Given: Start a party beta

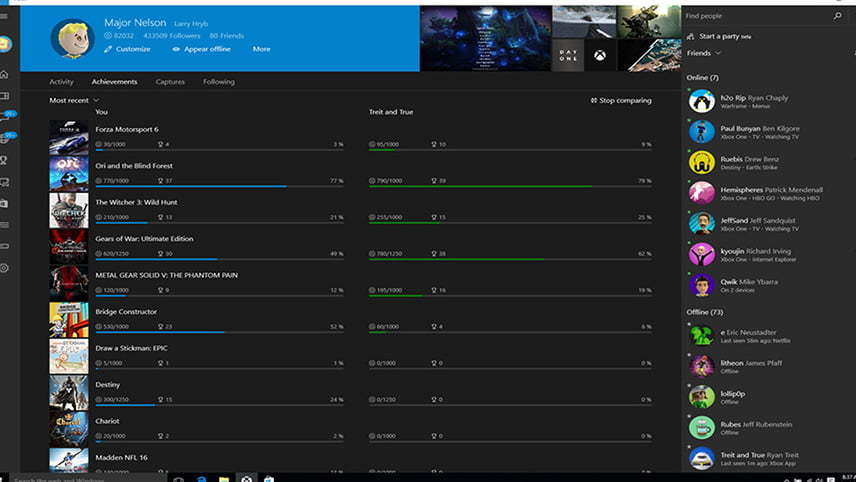Looking at the screenshot, I should tap(719, 37).
